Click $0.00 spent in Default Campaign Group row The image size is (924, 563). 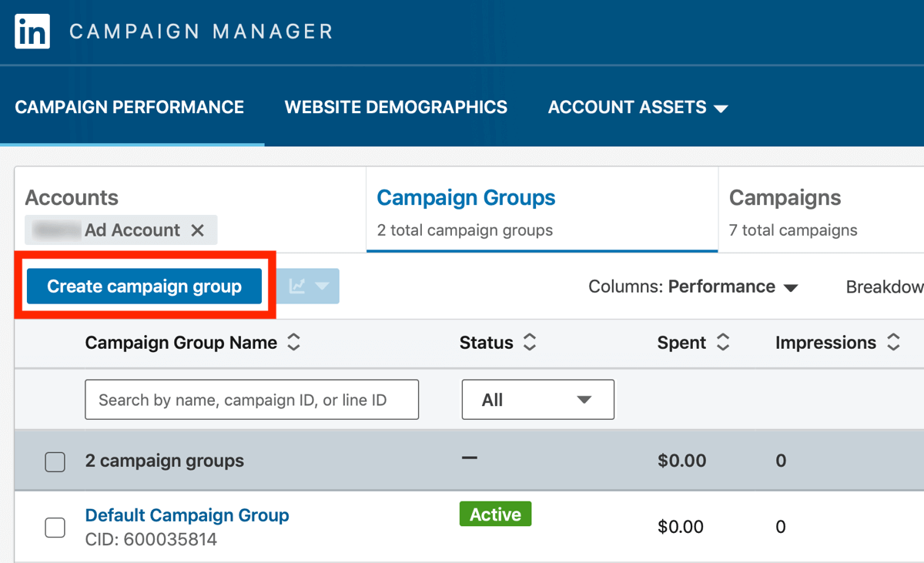[681, 528]
